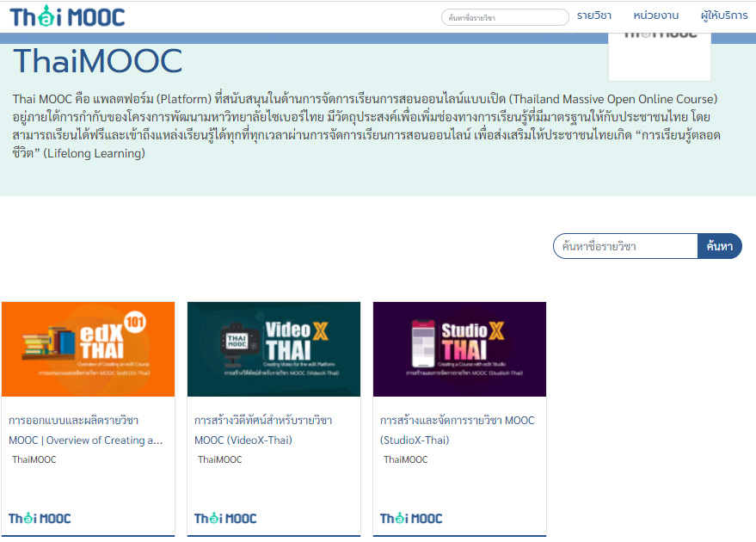The image size is (756, 542).
Task: Click the ค้นหา search button
Action: [719, 246]
